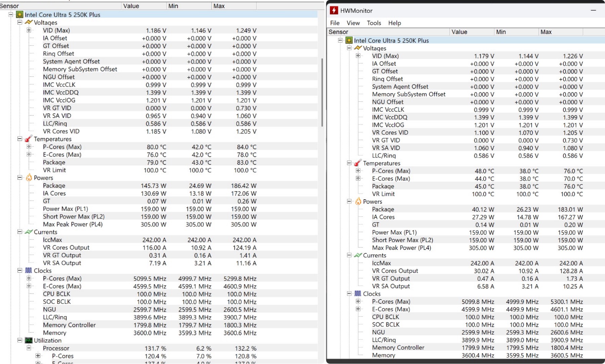
Task: Click the Powers flame icon in right window
Action: pyautogui.click(x=358, y=202)
